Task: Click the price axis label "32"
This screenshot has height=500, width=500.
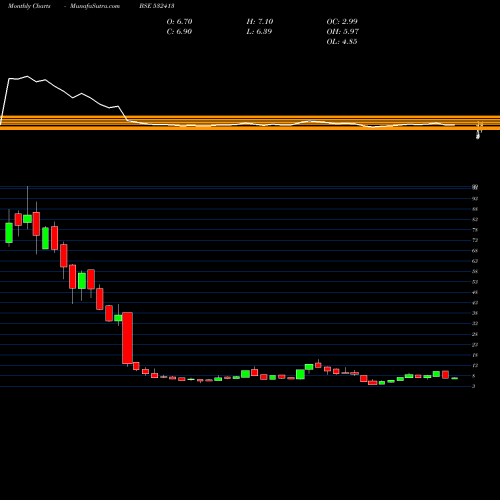Action: pyautogui.click(x=475, y=323)
